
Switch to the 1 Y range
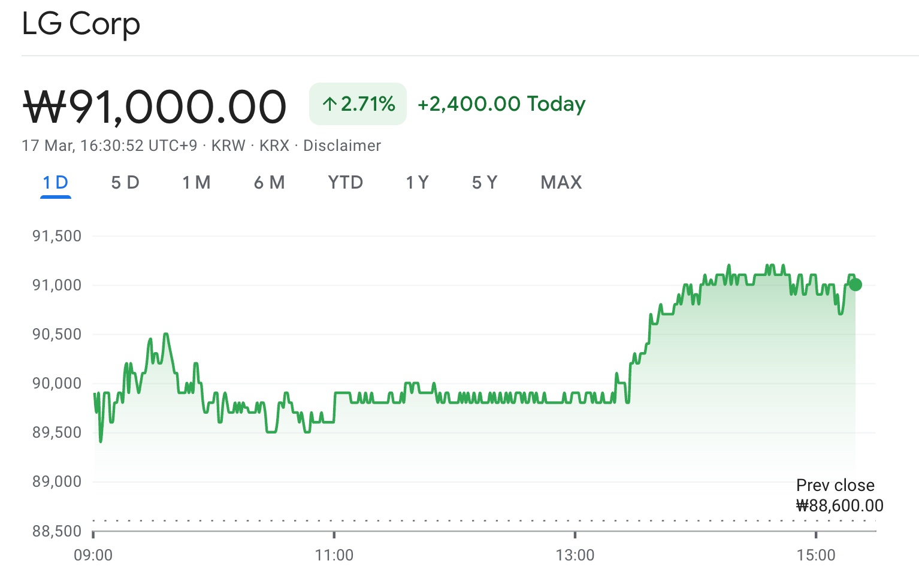point(417,183)
